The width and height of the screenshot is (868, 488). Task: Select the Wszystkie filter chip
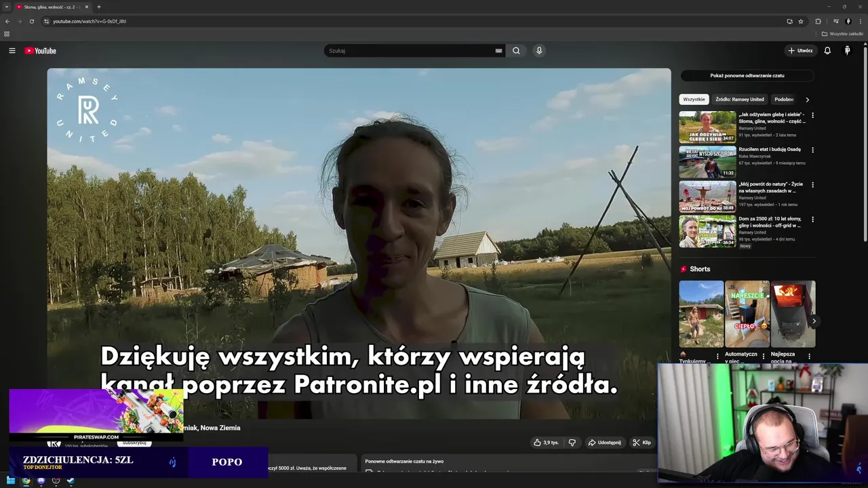point(694,100)
